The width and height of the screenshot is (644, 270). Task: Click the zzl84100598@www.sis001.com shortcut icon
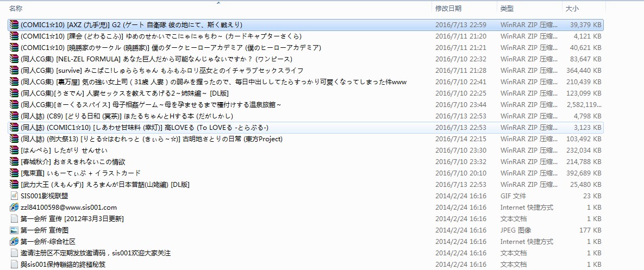14,208
